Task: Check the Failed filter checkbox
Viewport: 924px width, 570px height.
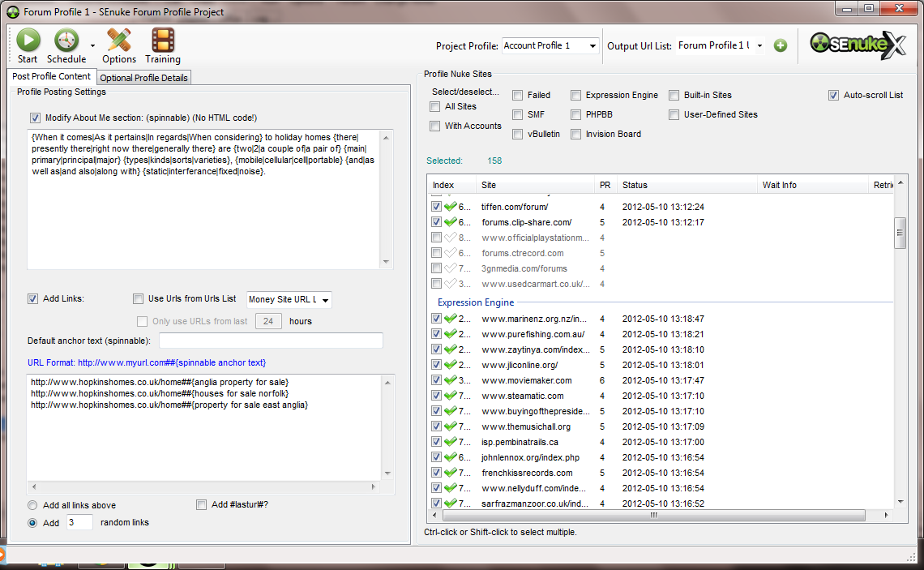Action: [517, 96]
